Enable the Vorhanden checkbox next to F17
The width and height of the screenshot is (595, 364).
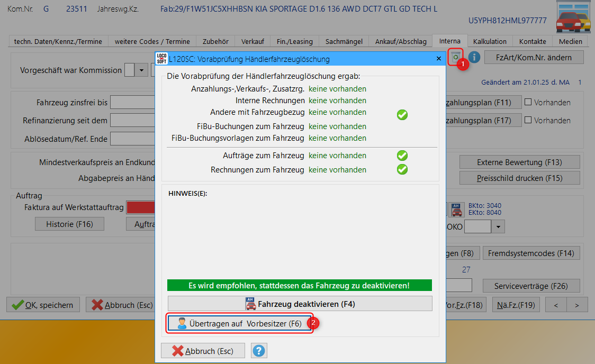click(528, 120)
